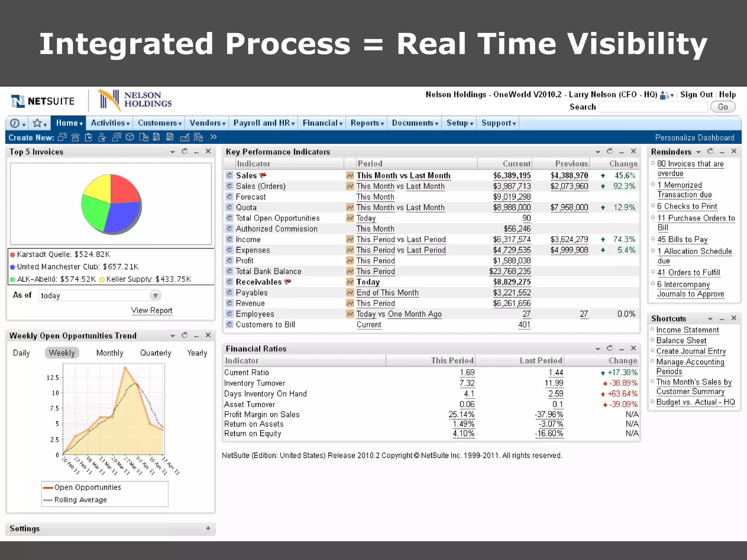The width and height of the screenshot is (747, 560).
Task: Open the Reports menu
Action: tap(367, 123)
